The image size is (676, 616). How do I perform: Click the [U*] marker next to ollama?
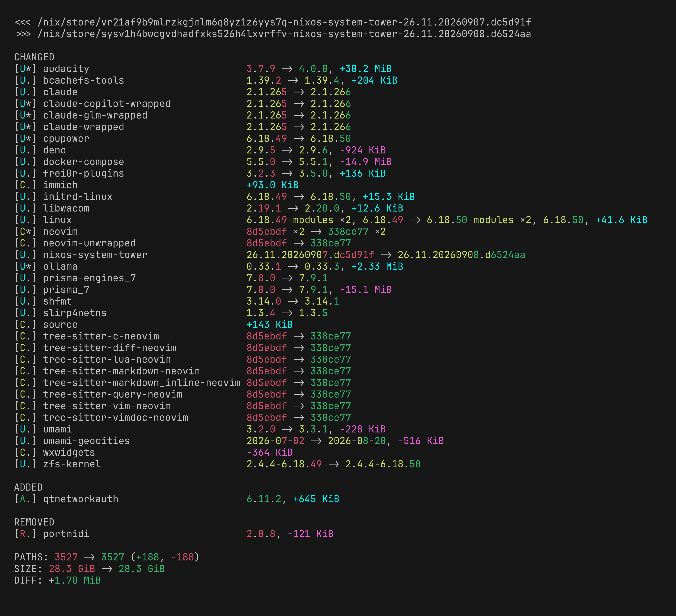pyautogui.click(x=25, y=267)
